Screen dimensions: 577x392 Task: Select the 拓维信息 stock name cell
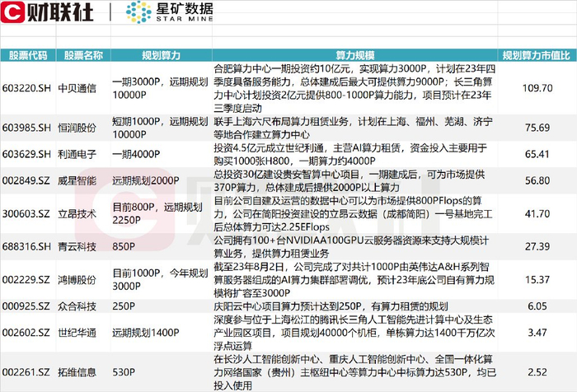[x=77, y=372]
